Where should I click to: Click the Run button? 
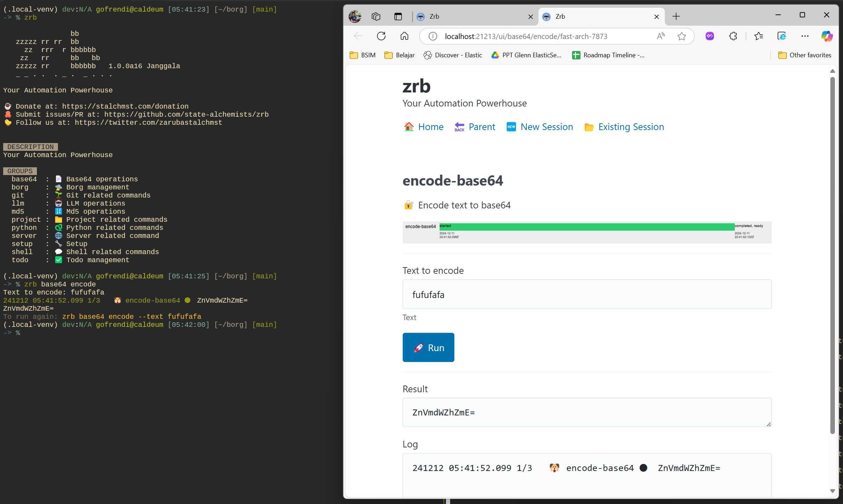tap(428, 347)
